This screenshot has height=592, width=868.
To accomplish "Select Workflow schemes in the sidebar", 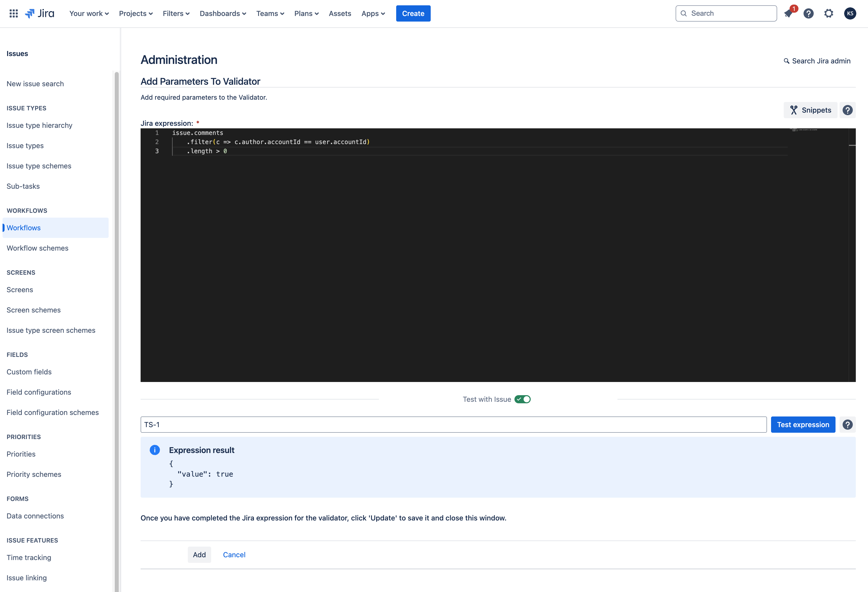I will (37, 248).
